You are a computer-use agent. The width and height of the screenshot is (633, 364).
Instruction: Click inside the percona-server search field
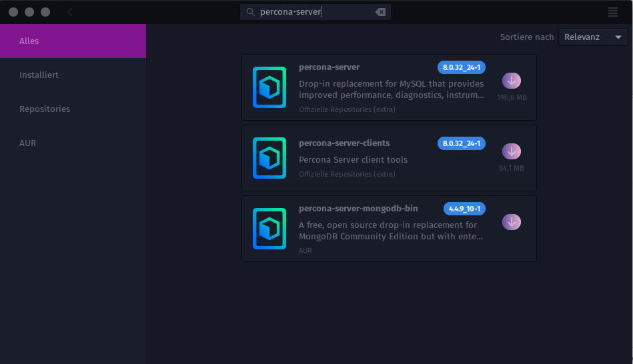coord(313,12)
